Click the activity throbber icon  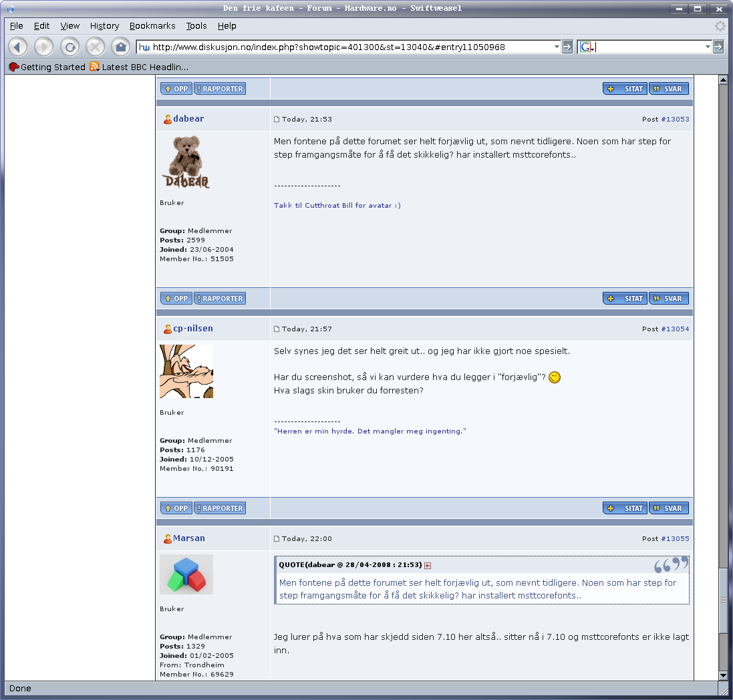pyautogui.click(x=720, y=25)
